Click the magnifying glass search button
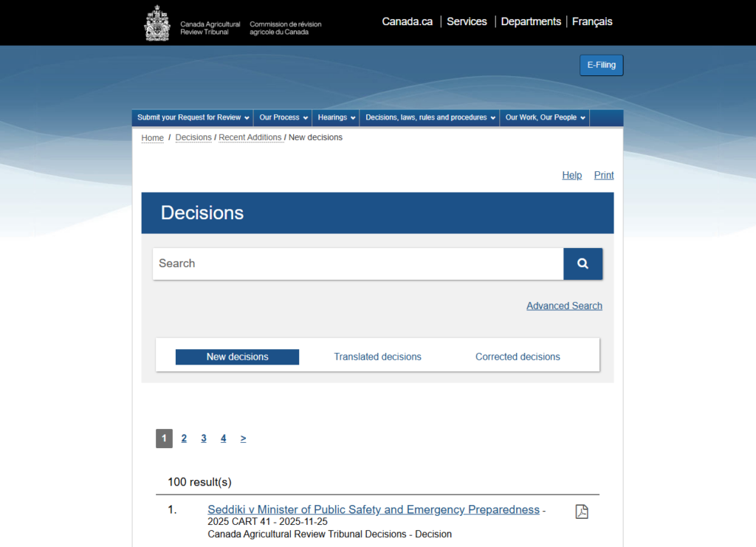 (583, 264)
